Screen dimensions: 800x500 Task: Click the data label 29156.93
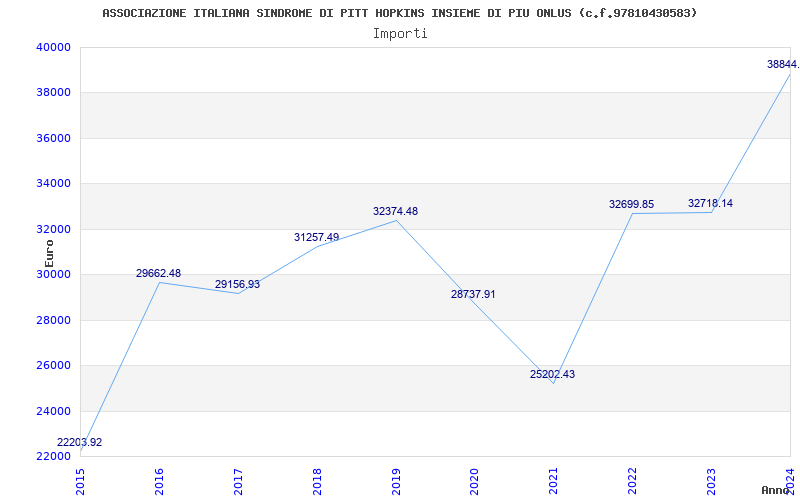point(237,285)
